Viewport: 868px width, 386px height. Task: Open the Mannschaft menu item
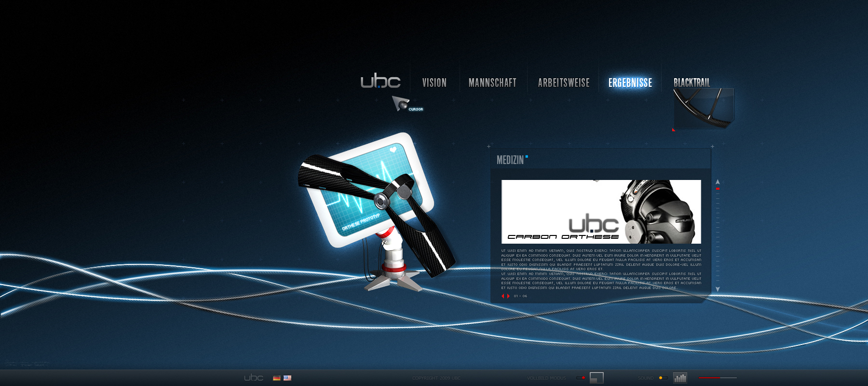pyautogui.click(x=492, y=83)
